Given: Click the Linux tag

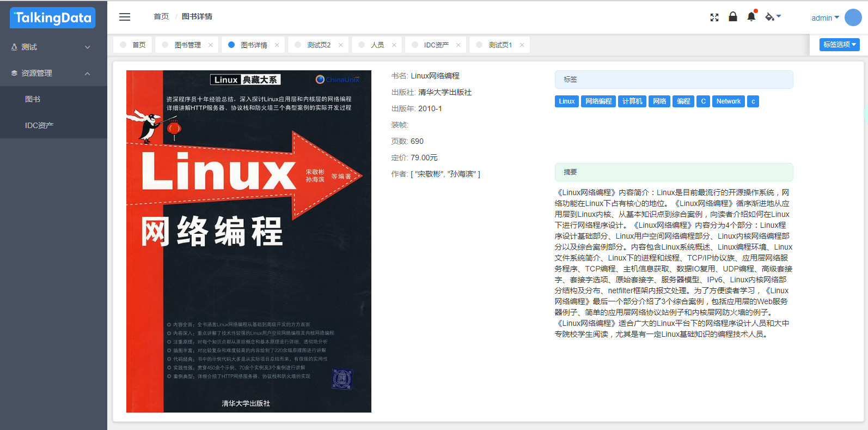Looking at the screenshot, I should point(566,101).
